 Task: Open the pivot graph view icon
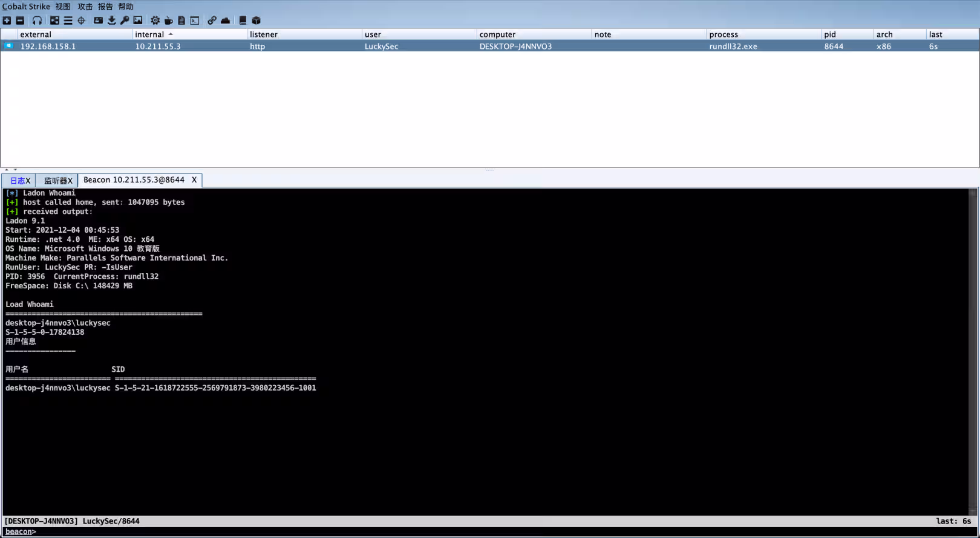54,21
